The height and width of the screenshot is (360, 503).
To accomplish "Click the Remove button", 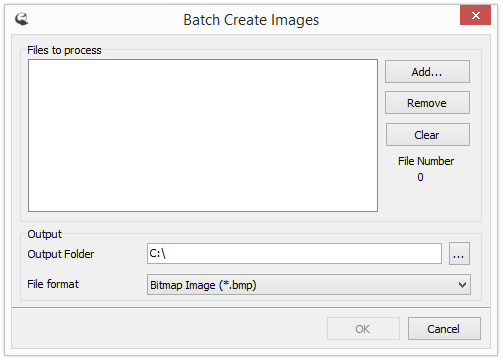I will point(427,103).
